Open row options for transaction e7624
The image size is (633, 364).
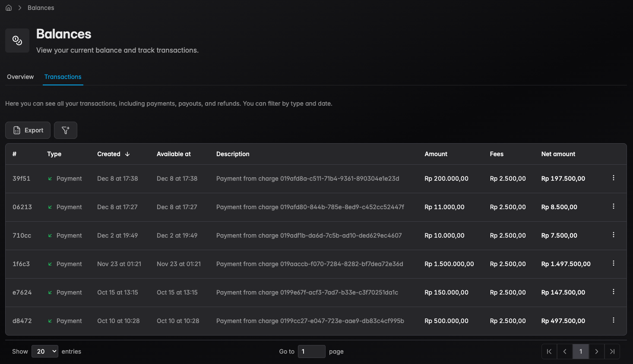(x=613, y=292)
